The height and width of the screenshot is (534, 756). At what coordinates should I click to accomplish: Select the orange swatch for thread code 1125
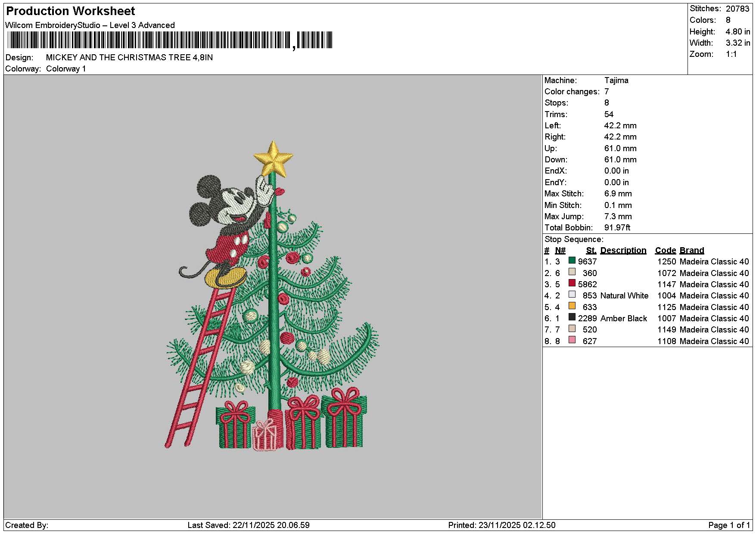572,306
